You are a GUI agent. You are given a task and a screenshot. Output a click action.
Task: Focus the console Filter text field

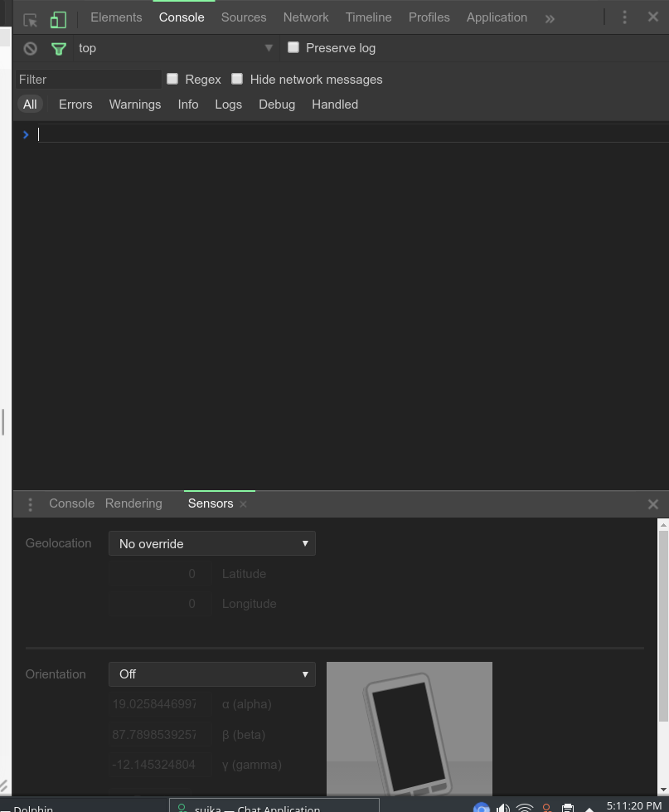pyautogui.click(x=89, y=80)
